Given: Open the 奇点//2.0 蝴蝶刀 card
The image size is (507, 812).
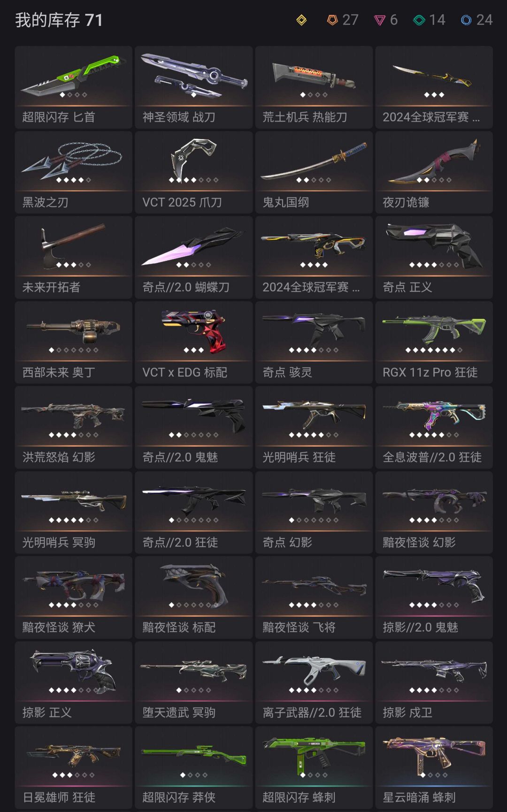Looking at the screenshot, I should coord(194,257).
